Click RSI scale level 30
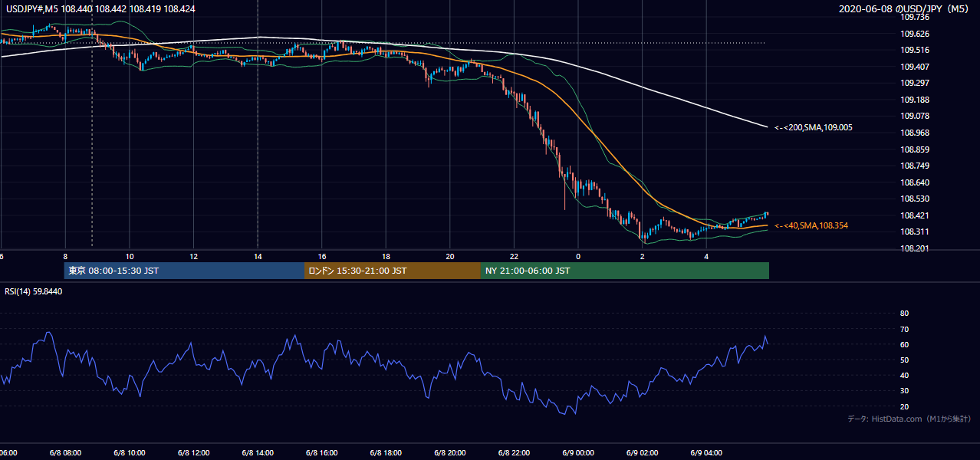 [x=904, y=391]
